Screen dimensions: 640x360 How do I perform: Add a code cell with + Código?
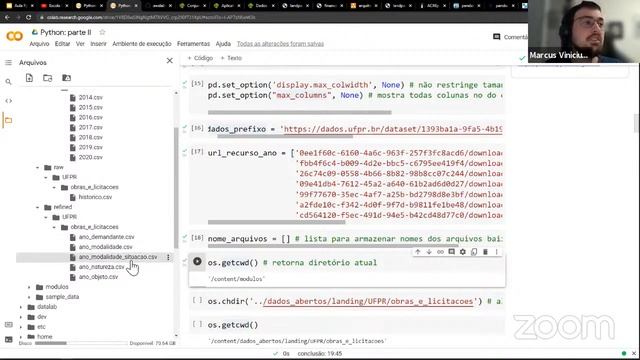200,58
